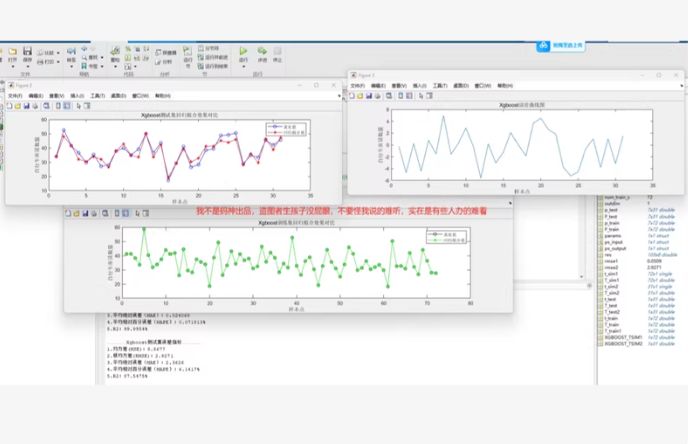Click Print icon in Figure 2 toolbar

[x=35, y=106]
